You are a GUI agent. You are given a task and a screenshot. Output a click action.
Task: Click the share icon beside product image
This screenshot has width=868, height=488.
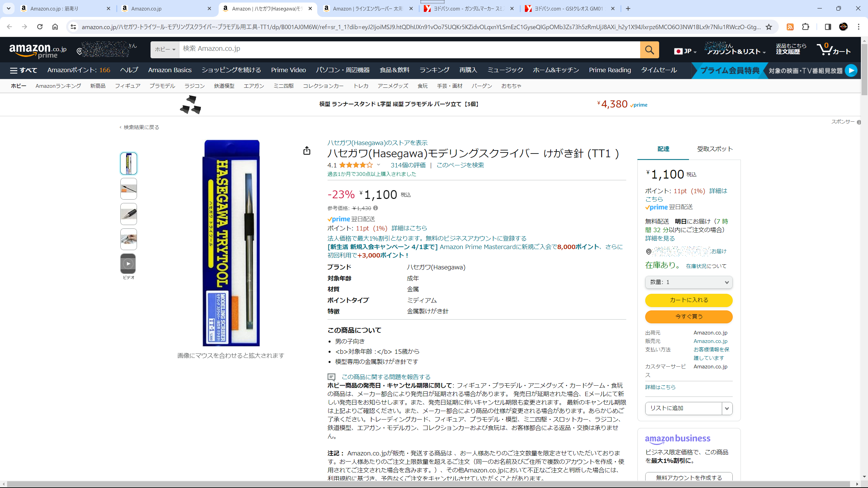[x=307, y=150]
